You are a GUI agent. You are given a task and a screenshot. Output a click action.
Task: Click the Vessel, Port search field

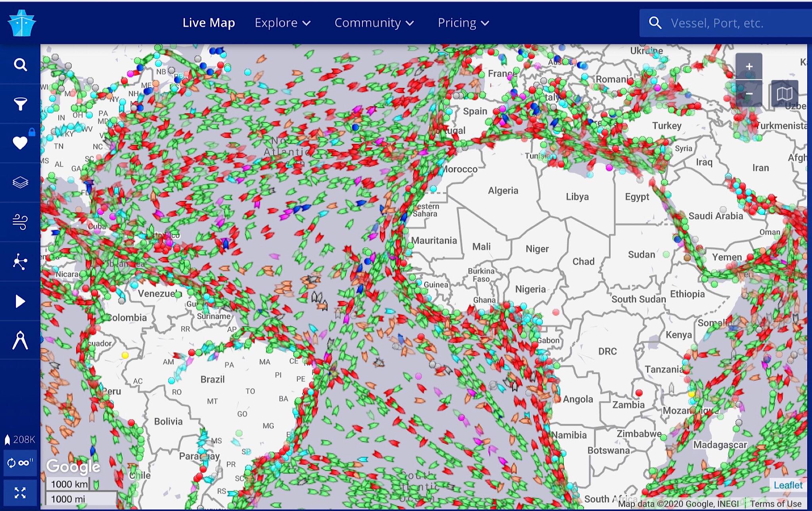point(726,23)
